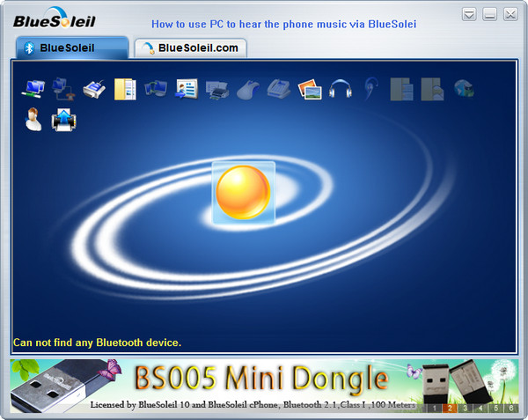Select the Basic Imaging photo icon

309,88
